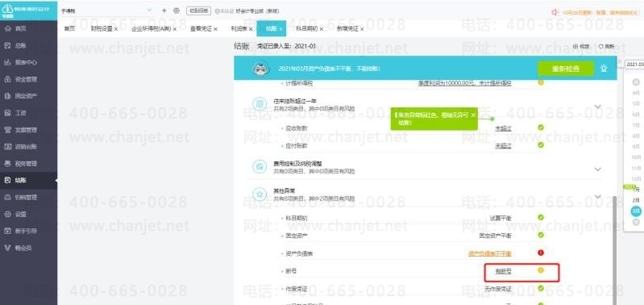Open the 未超过 link for 应付账款
The height and width of the screenshot is (305, 644).
pyautogui.click(x=504, y=145)
